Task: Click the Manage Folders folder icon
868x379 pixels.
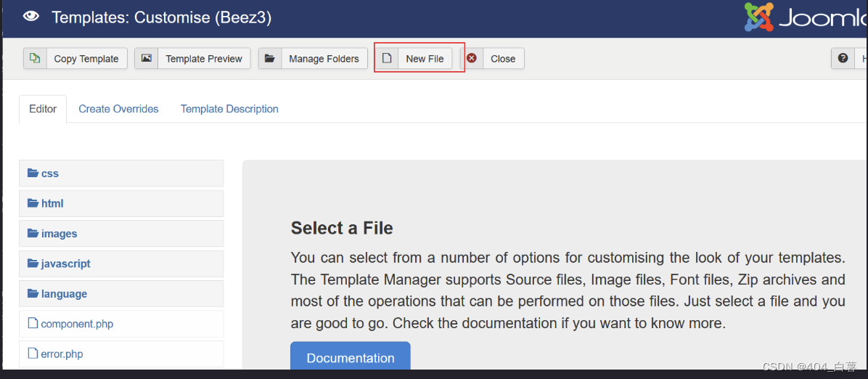Action: pyautogui.click(x=270, y=59)
